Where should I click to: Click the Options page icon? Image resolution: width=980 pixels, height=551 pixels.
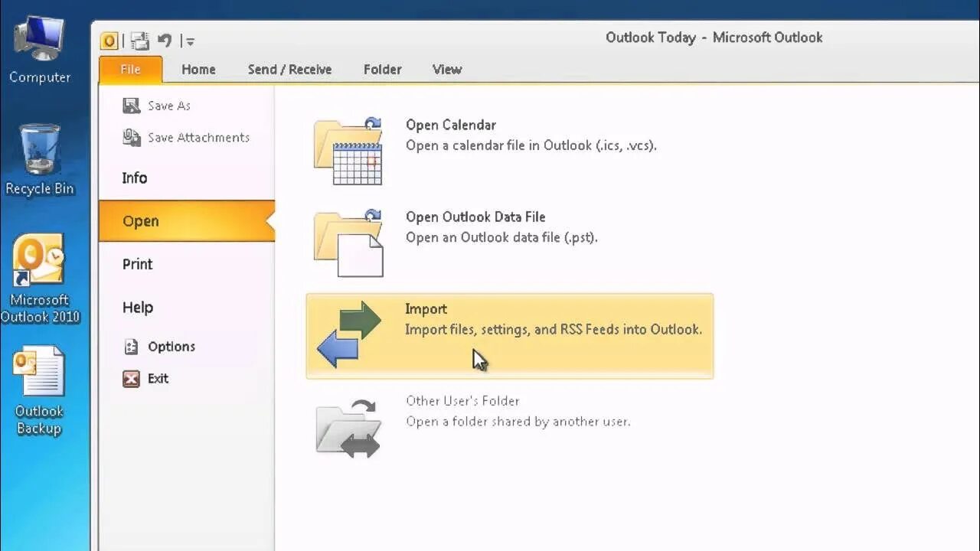tap(132, 347)
